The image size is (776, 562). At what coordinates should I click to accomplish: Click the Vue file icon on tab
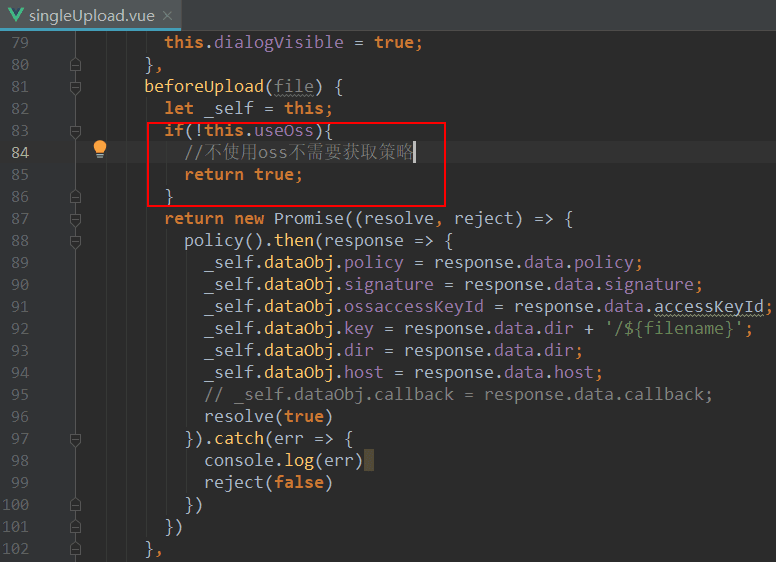[16, 15]
